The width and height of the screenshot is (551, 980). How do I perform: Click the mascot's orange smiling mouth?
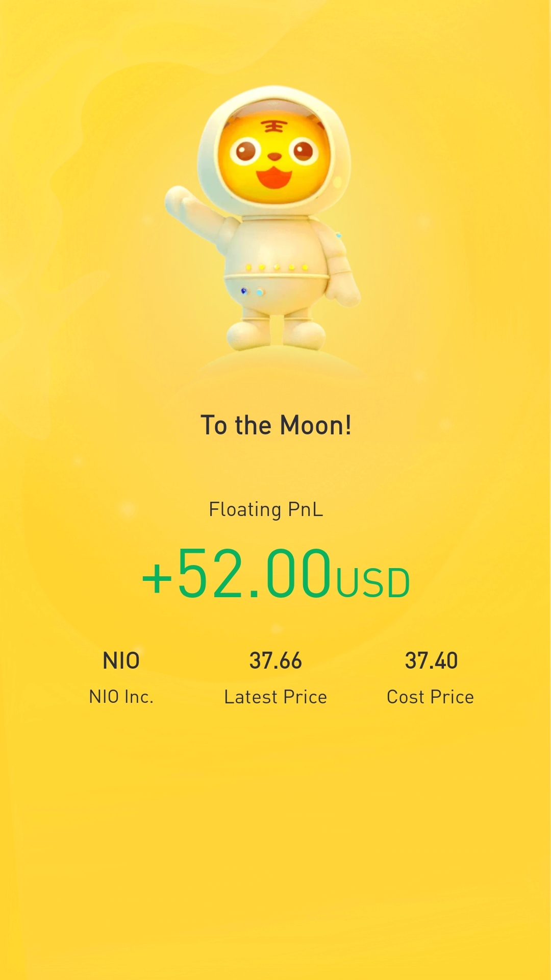[274, 178]
